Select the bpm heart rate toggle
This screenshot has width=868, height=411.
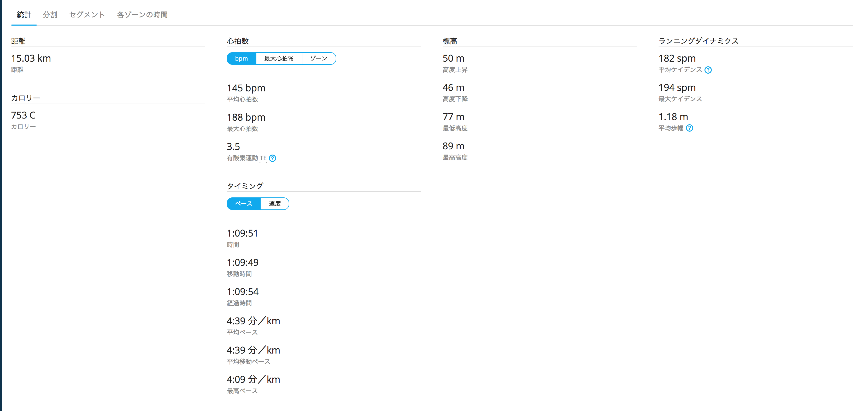(241, 58)
